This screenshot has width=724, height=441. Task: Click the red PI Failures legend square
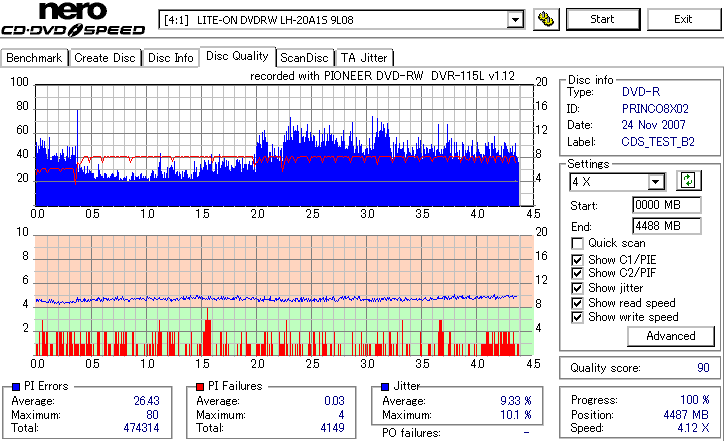coord(200,387)
